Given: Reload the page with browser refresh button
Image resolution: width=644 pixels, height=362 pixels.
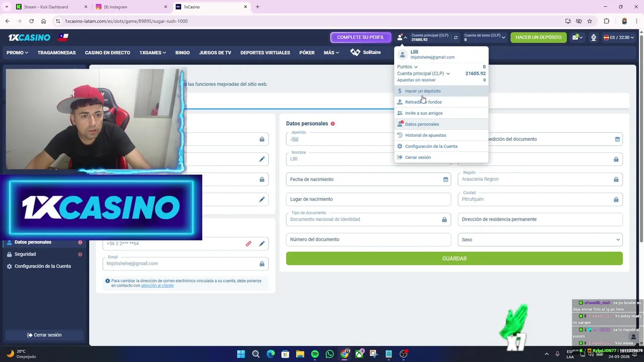Looking at the screenshot, I should click(x=31, y=21).
